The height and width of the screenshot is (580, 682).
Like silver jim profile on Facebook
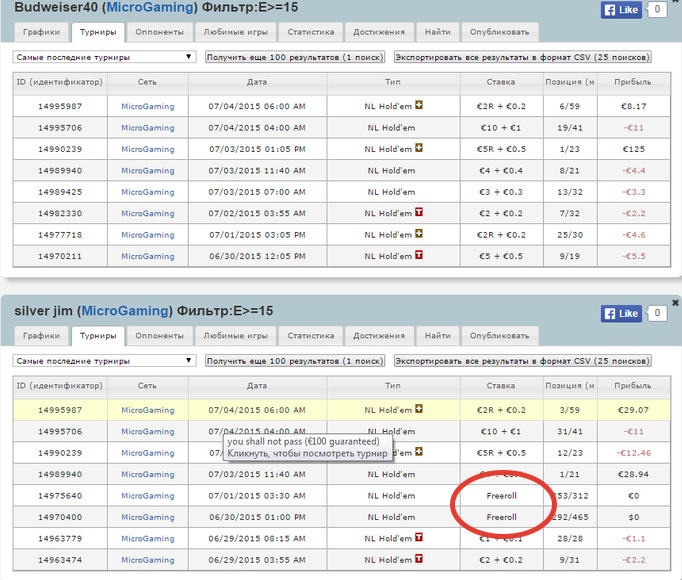point(622,313)
